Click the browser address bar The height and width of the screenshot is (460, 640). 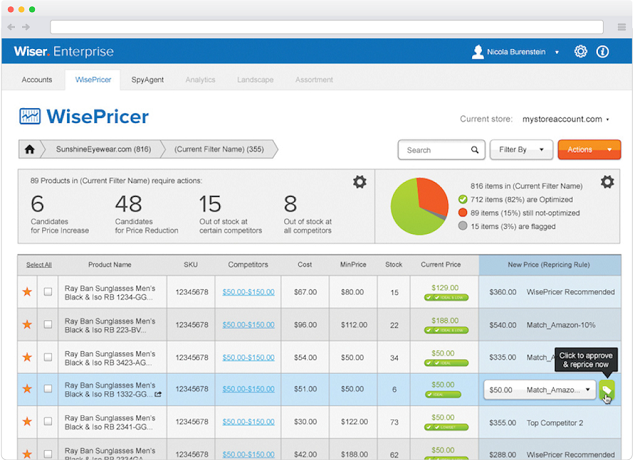click(327, 27)
